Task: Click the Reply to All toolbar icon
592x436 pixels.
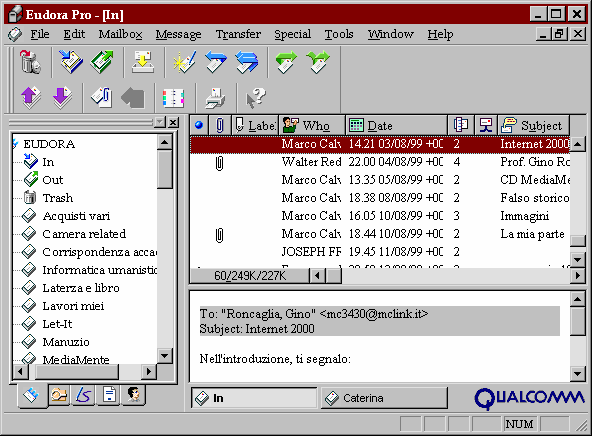Action: point(247,62)
